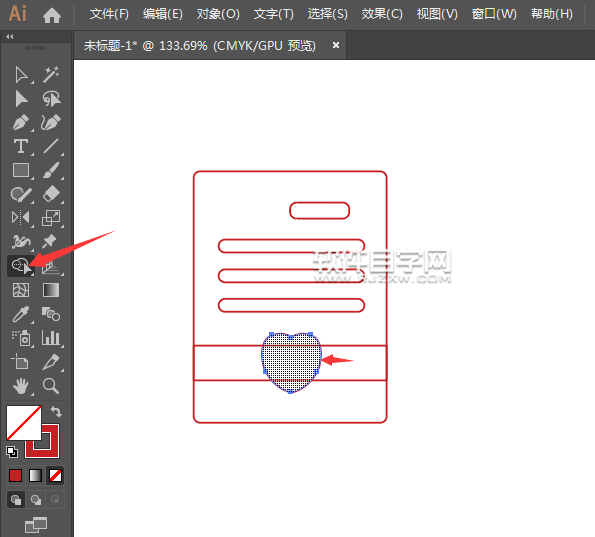Screen dimensions: 595x537
Task: Go to the Home screen icon
Action: (52, 15)
